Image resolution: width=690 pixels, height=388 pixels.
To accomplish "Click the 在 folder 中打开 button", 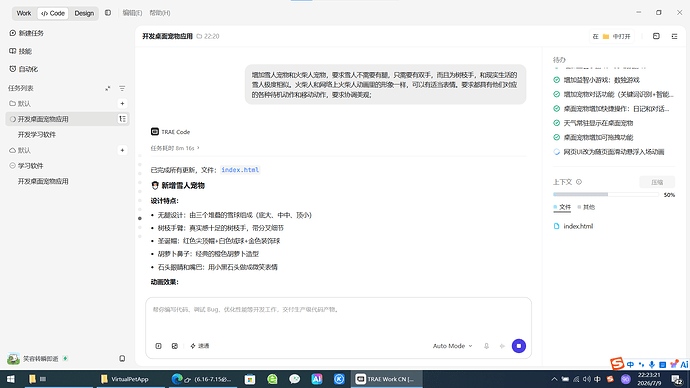I will tap(612, 37).
